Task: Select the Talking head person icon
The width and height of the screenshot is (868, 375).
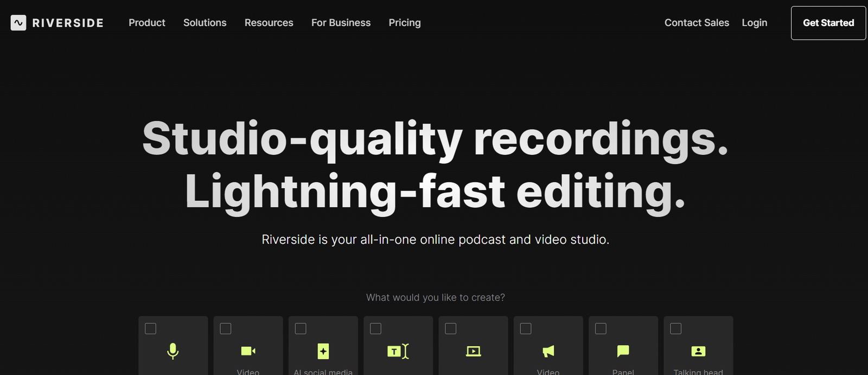Action: click(x=698, y=351)
